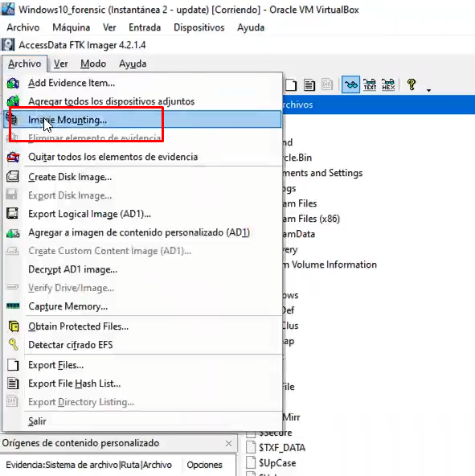
Task: Expand the toolbar overflow arrow
Action: 428,90
